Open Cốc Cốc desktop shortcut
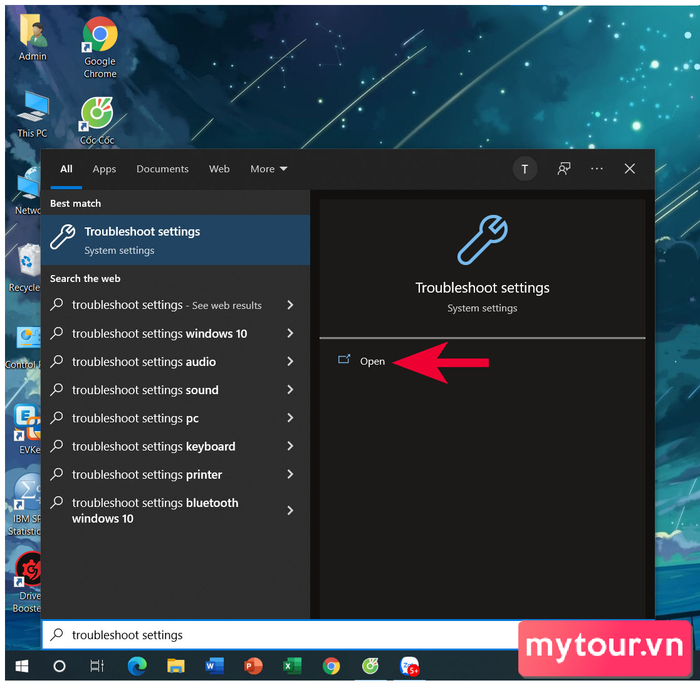The height and width of the screenshot is (688, 700). coord(97,121)
